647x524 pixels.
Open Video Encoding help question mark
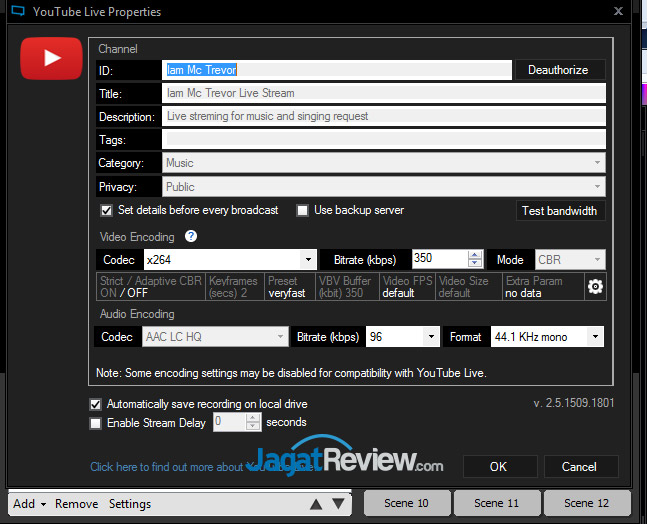click(x=191, y=236)
